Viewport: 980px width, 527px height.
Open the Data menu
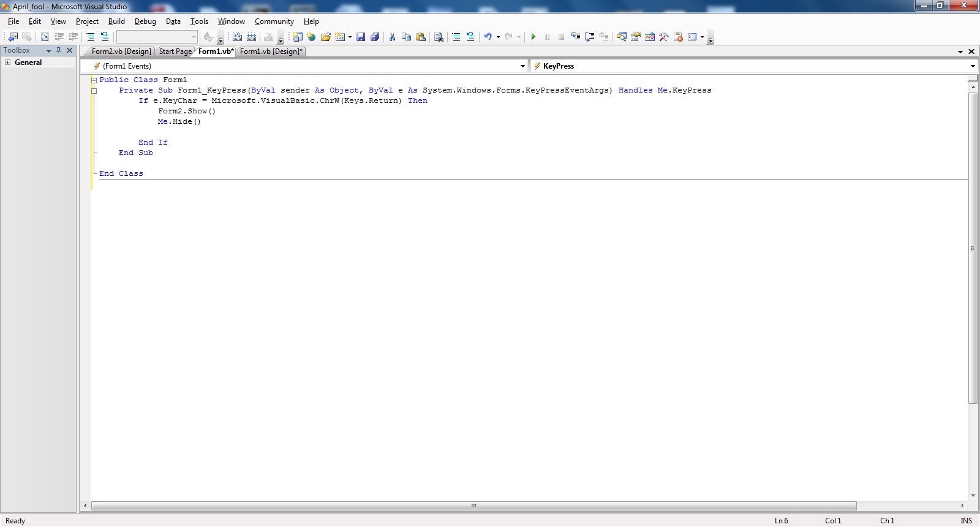point(173,21)
